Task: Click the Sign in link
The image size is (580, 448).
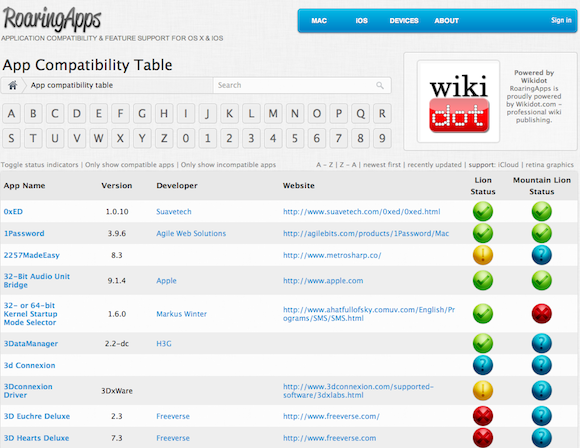Action: (561, 20)
